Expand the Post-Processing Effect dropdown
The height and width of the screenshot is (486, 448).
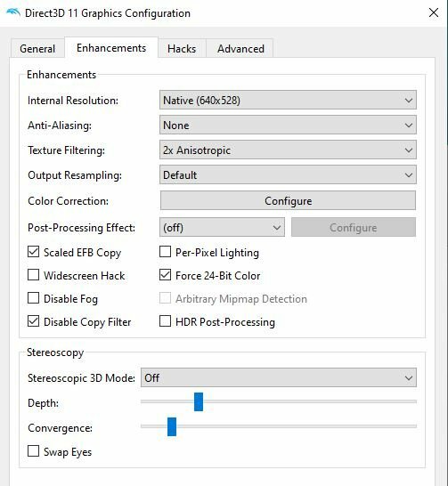tap(222, 228)
